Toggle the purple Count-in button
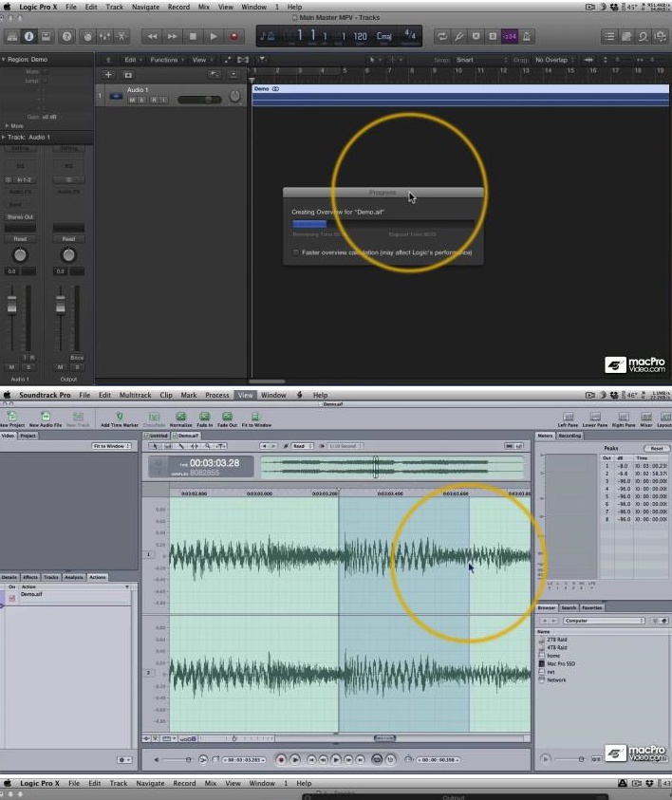 click(510, 36)
